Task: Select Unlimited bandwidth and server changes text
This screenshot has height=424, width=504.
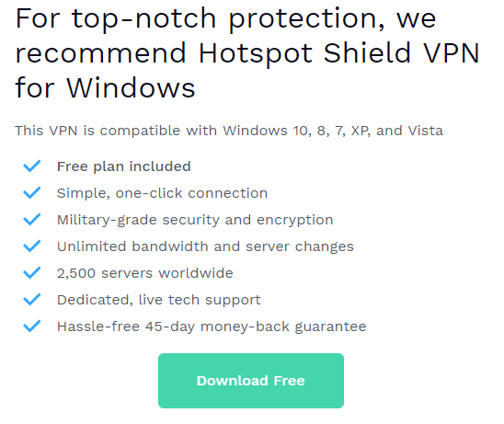Action: click(x=205, y=246)
